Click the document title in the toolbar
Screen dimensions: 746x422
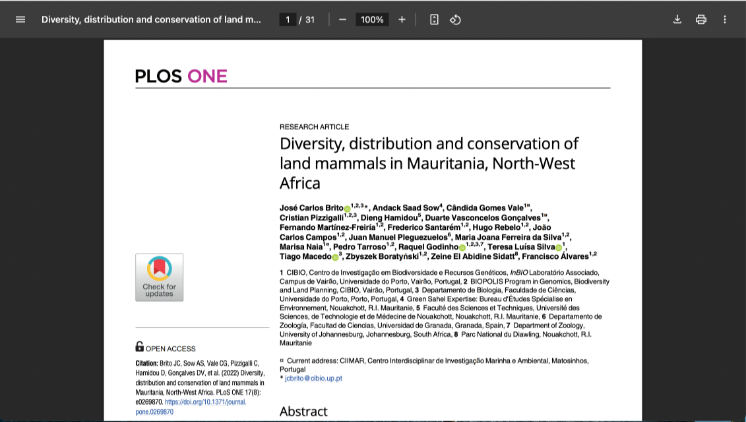[x=150, y=19]
